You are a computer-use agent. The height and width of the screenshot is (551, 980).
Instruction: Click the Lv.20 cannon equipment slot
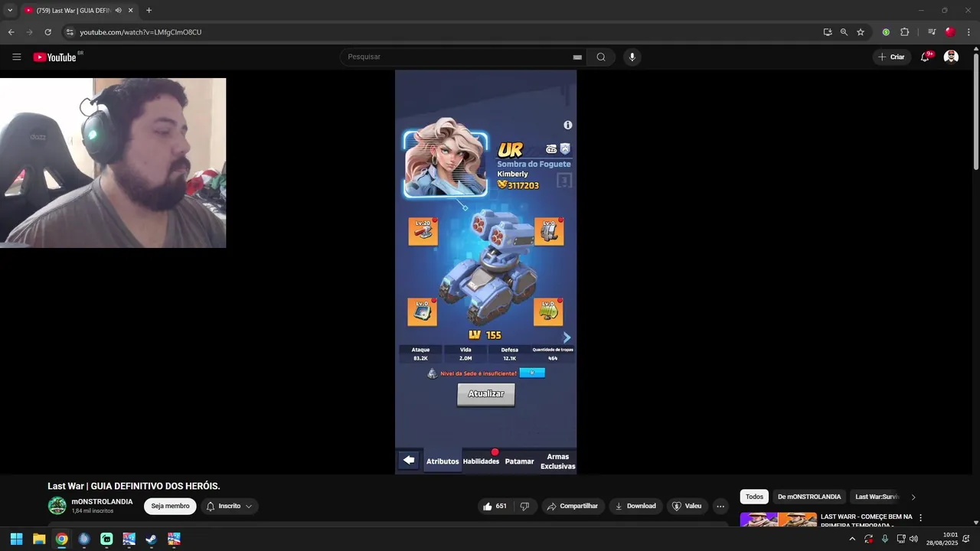point(423,232)
